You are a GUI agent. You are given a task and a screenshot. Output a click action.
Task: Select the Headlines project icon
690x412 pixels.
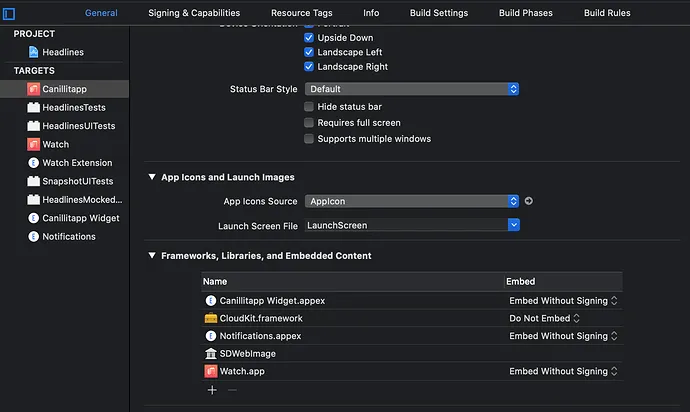click(32, 52)
